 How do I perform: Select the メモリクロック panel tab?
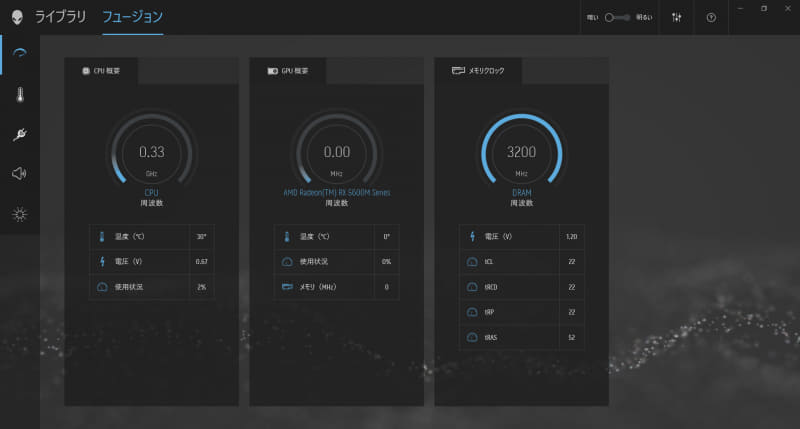coord(478,71)
